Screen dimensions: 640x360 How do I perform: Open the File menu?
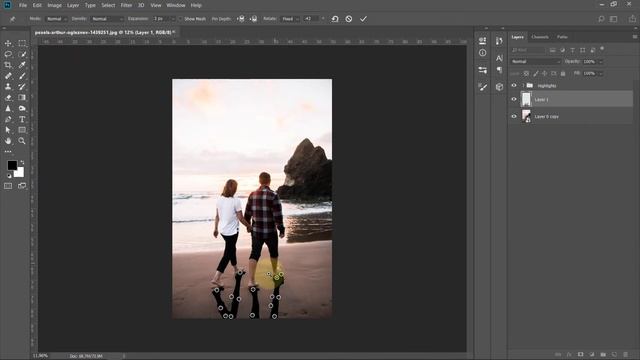point(23,5)
